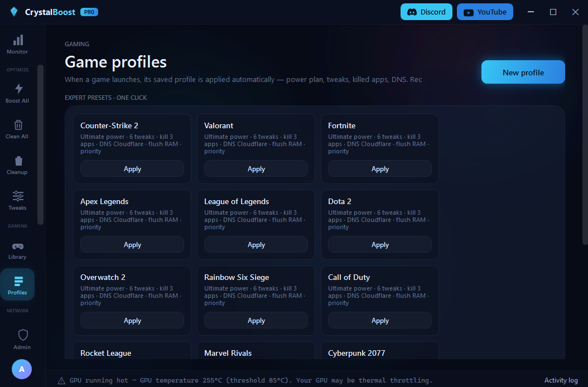588x387 pixels.
Task: Open the Library gamepad icon
Action: coord(18,246)
